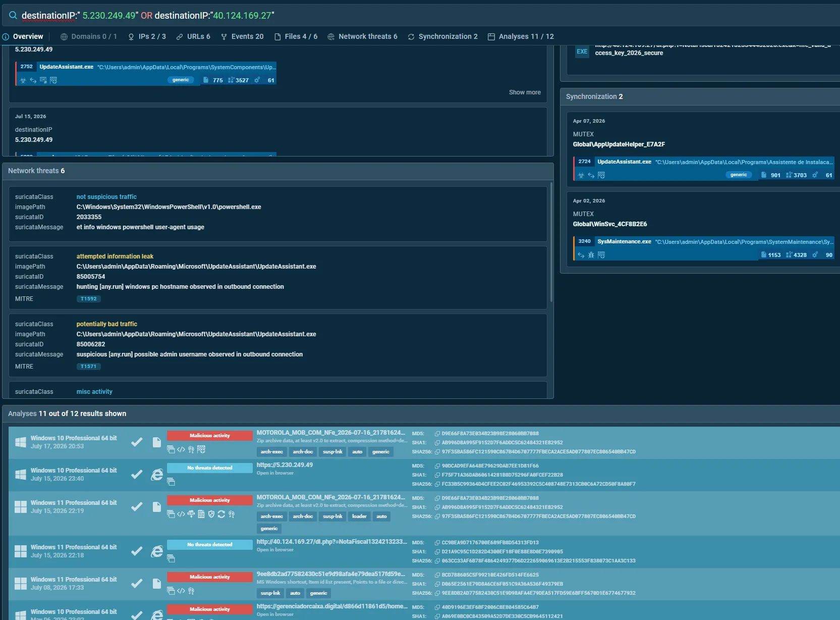Switch to the IPs 2 / 3 tab
Image resolution: width=840 pixels, height=620 pixels.
[x=147, y=36]
